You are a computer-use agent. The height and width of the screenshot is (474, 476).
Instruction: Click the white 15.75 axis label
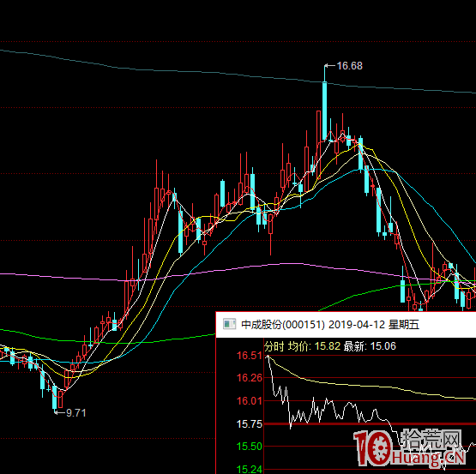(x=249, y=424)
